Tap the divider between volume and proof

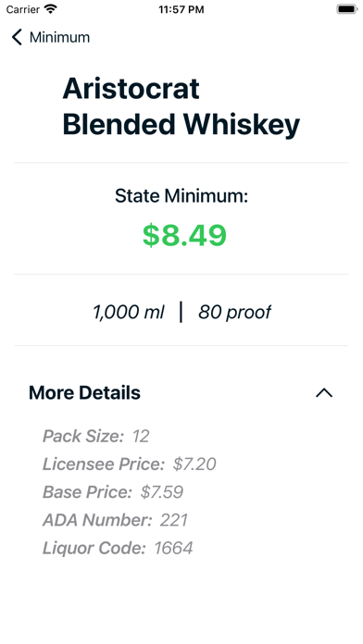click(x=181, y=312)
